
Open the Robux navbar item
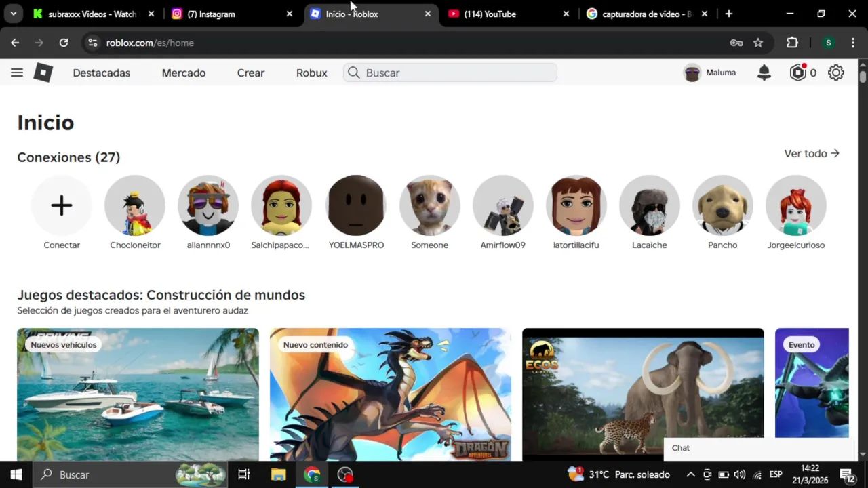312,73
